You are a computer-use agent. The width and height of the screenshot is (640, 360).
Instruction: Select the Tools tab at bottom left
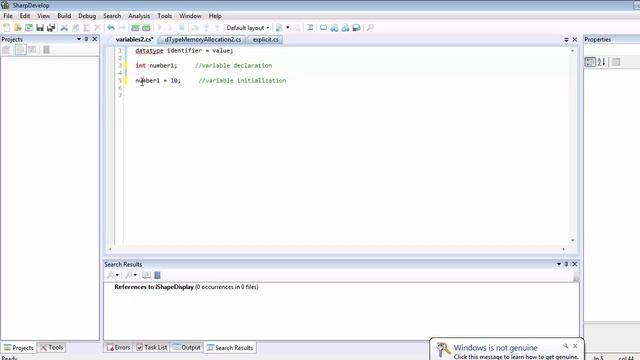(x=51, y=347)
